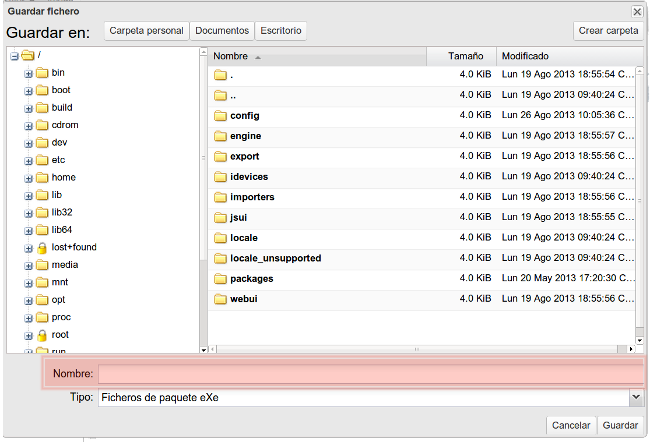
Task: Click the config folder icon
Action: tap(220, 116)
